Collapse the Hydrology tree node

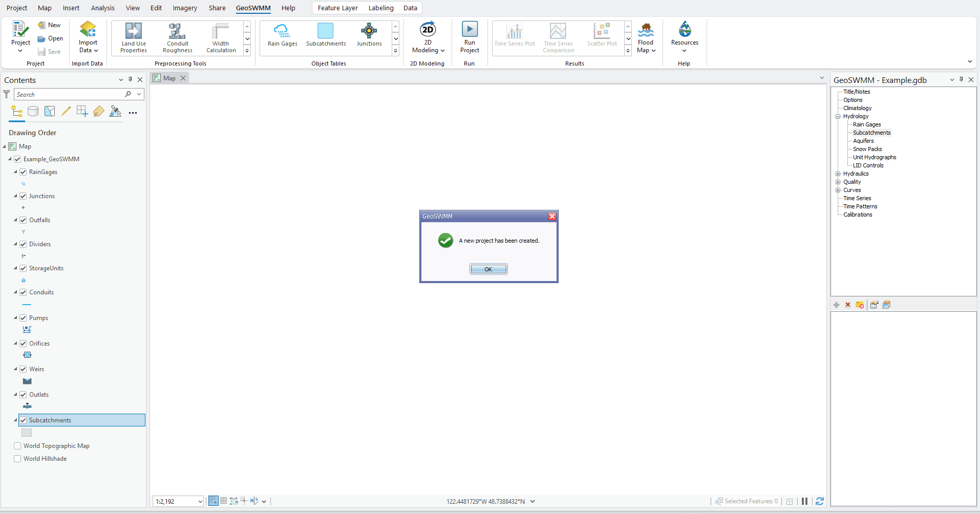coord(838,116)
